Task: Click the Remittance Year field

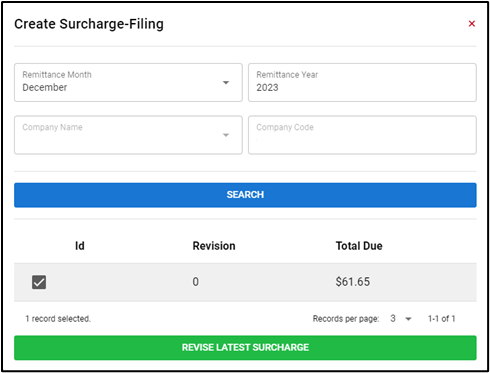Action: click(362, 82)
